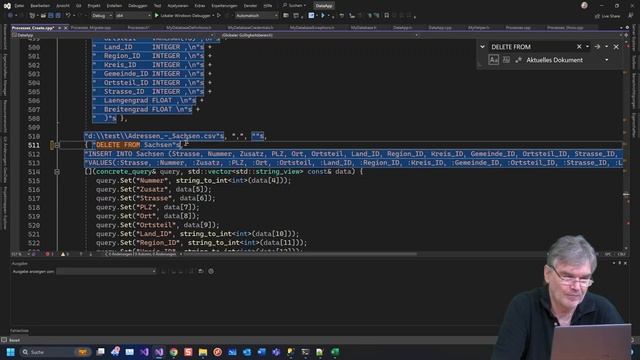The width and height of the screenshot is (640, 360).
Task: Close the Processes_Create.cpp tab
Action: (66, 28)
